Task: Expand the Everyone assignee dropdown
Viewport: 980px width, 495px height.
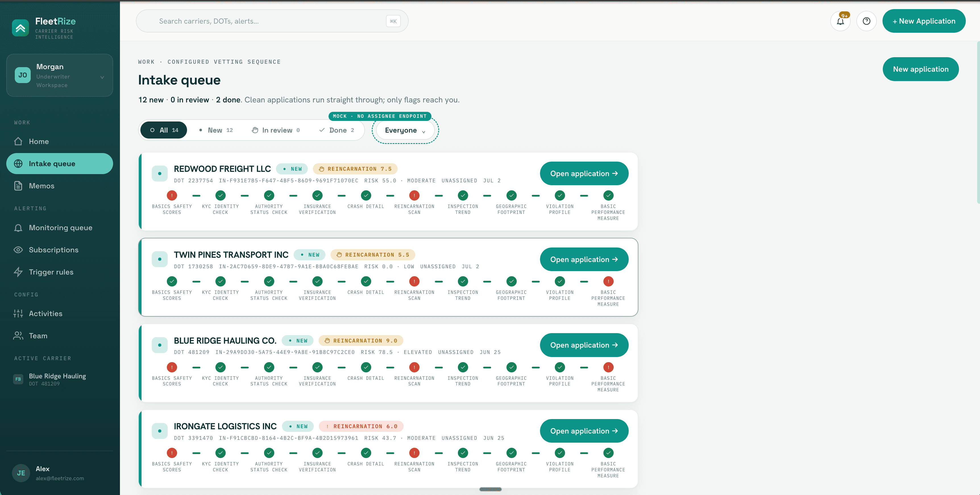Action: click(x=405, y=130)
